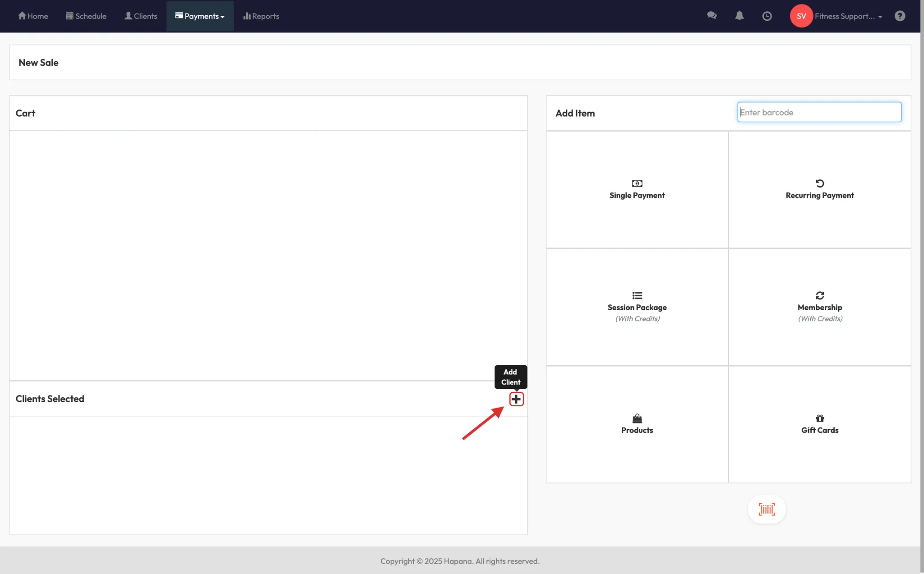
Task: Select Membership with credits
Action: coord(819,307)
